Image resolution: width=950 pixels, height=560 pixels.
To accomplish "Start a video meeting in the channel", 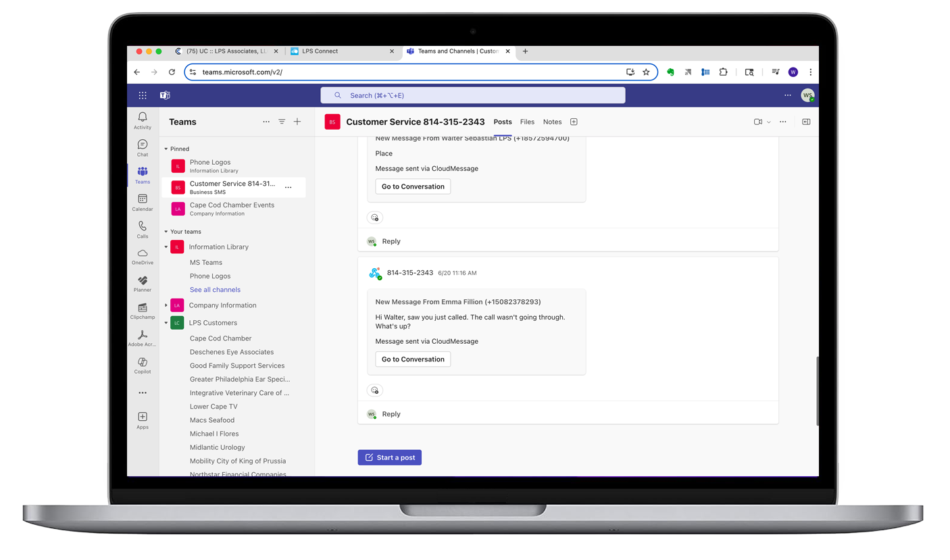I will 758,122.
